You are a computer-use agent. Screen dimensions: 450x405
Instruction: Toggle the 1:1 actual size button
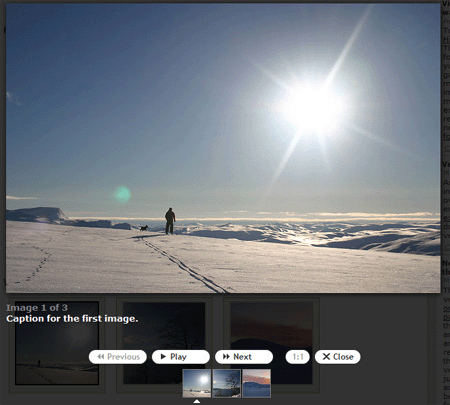[298, 357]
